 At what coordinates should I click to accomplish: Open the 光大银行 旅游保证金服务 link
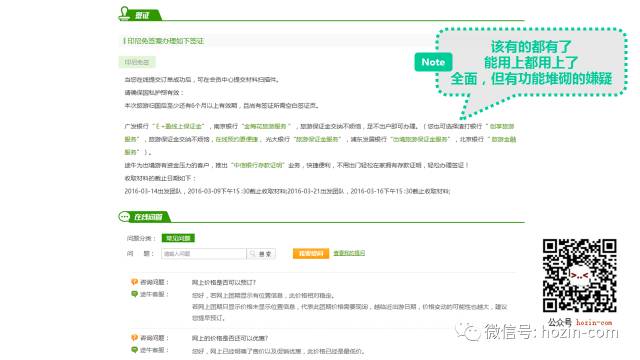pyautogui.click(x=318, y=139)
